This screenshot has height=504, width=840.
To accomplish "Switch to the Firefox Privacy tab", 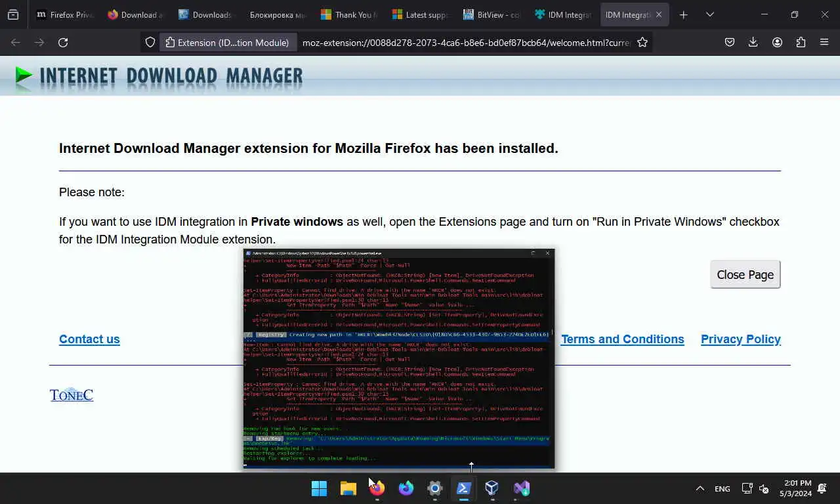I will (66, 14).
